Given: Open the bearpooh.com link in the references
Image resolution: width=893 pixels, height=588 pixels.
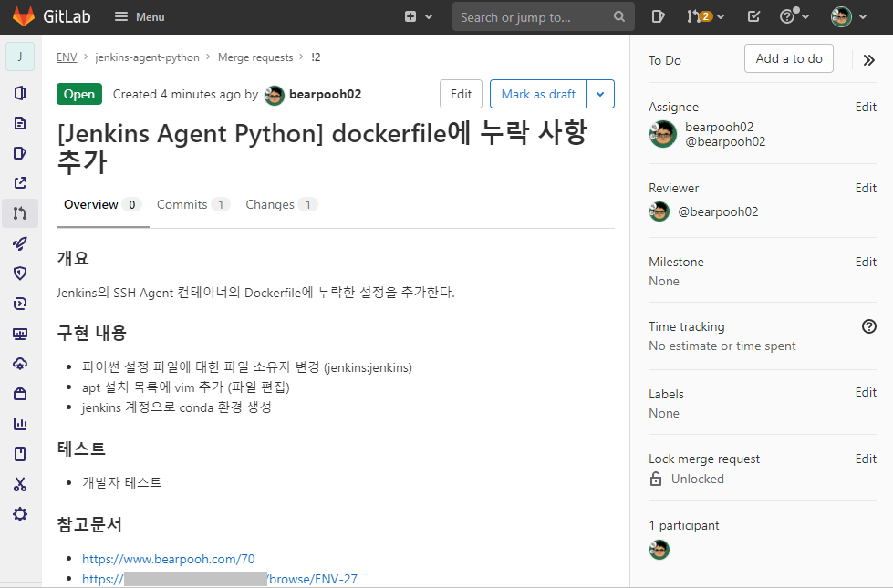Looking at the screenshot, I should (x=168, y=558).
